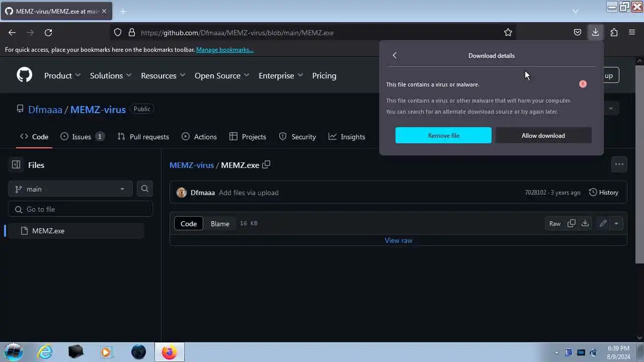644x362 pixels.
Task: Switch to Blame view
Action: tap(220, 224)
